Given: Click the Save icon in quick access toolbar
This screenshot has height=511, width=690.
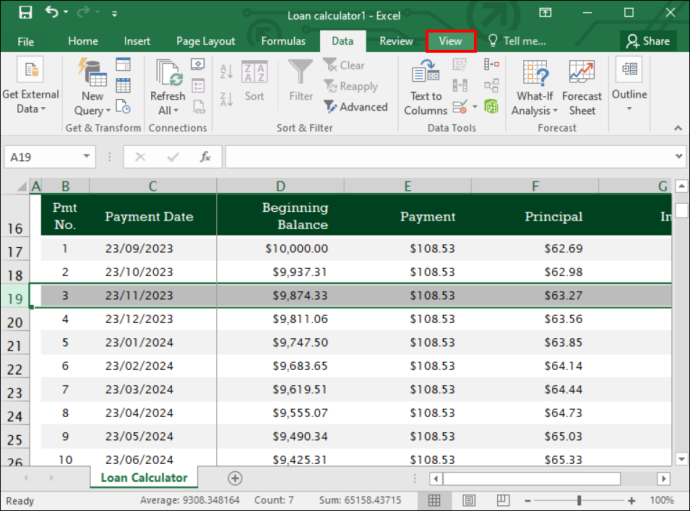Looking at the screenshot, I should click(x=25, y=12).
